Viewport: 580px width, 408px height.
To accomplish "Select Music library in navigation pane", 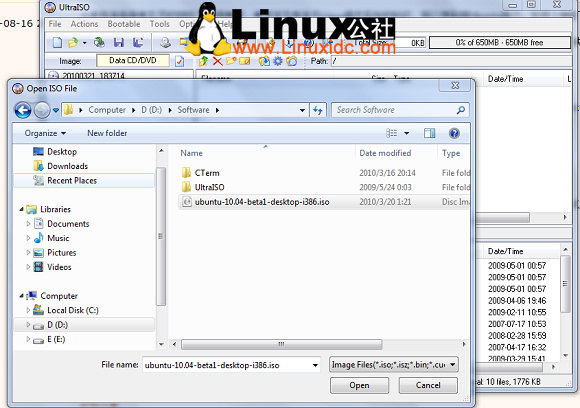I will tap(58, 238).
